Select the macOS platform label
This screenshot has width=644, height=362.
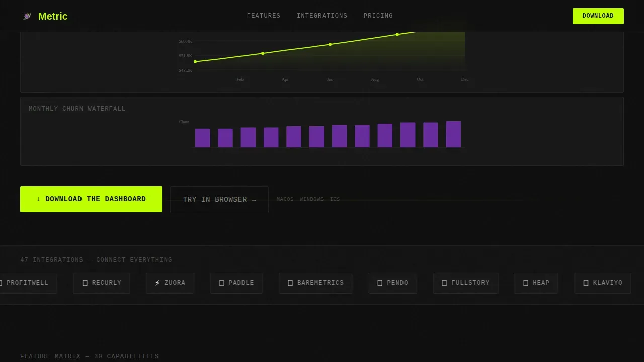[x=285, y=199]
